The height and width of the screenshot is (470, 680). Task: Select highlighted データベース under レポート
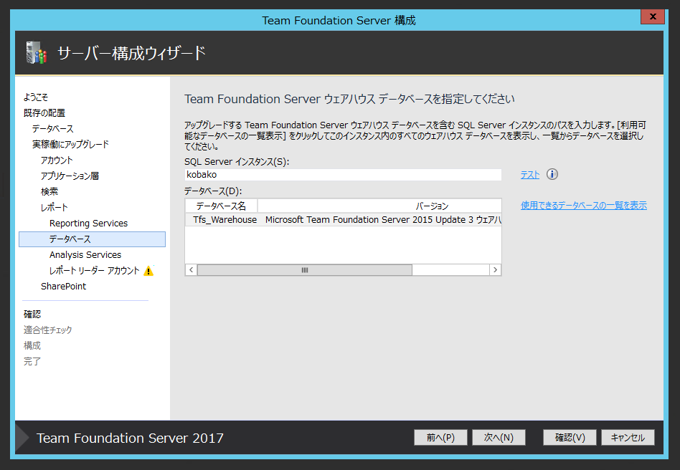coord(92,239)
